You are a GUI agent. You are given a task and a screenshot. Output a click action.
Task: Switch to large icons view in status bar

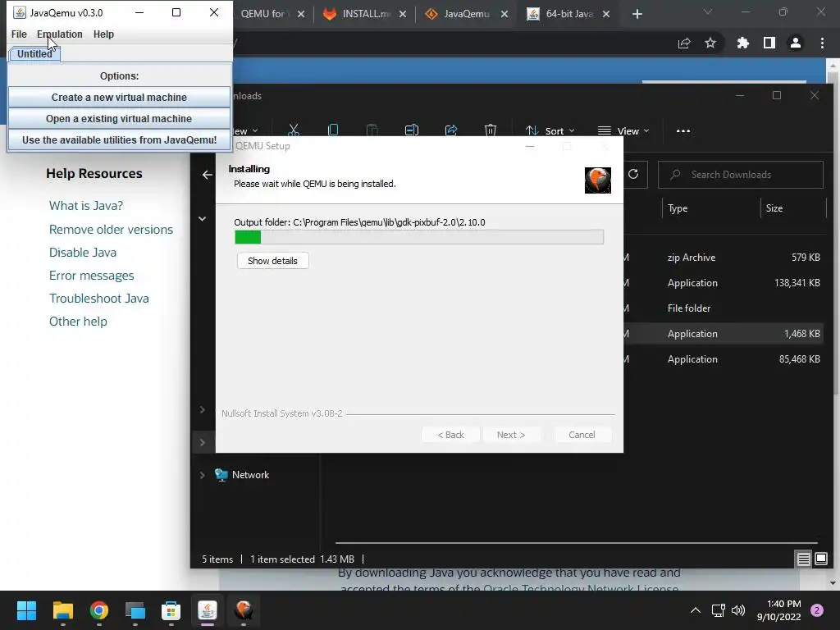click(820, 559)
